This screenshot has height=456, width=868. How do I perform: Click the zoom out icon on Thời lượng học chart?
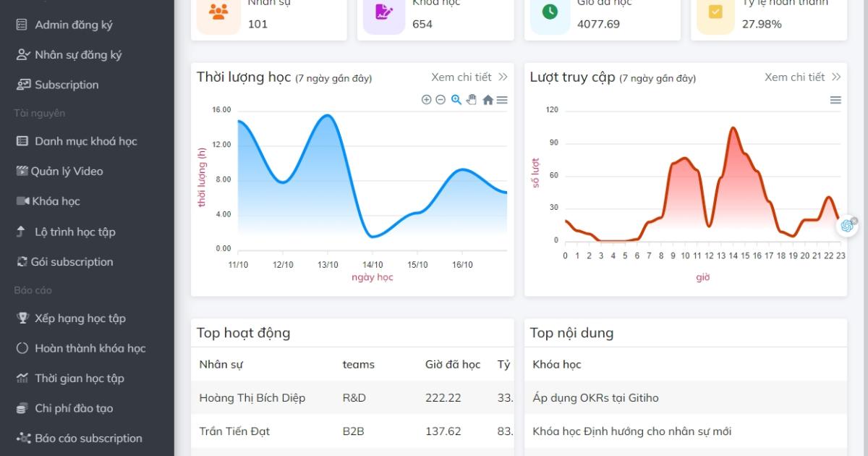pos(441,100)
